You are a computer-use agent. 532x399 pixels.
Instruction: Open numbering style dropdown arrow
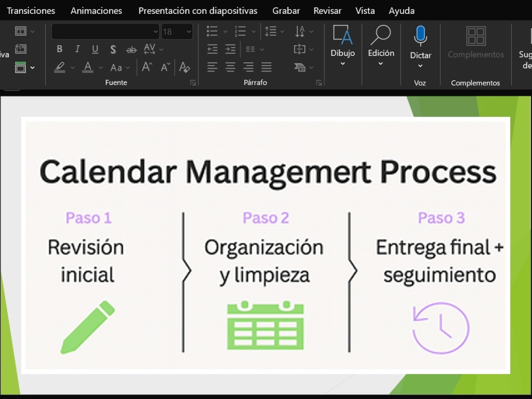pos(253,31)
